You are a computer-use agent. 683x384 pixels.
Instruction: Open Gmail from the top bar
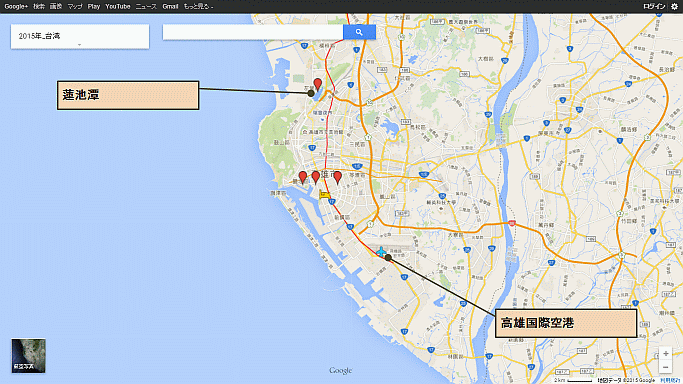(x=170, y=6)
